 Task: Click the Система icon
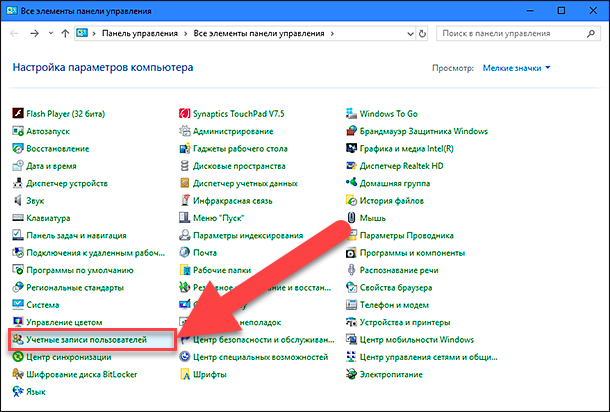coord(18,305)
